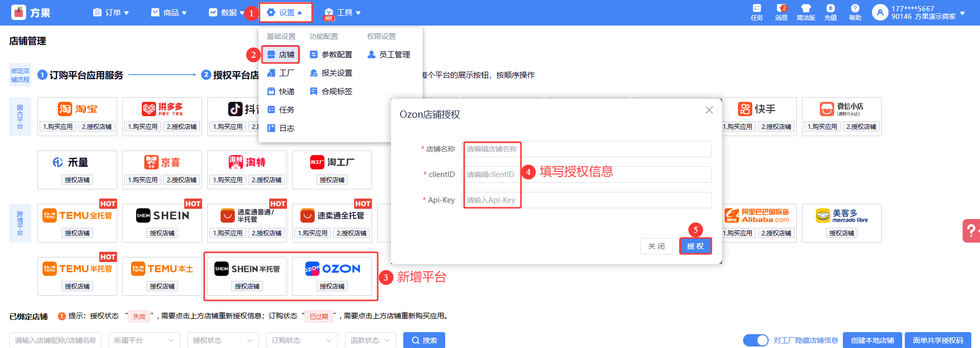Viewport: 980px width, 348px height.
Task: Click 1.购买应用 under 淘宝
Action: 58,126
